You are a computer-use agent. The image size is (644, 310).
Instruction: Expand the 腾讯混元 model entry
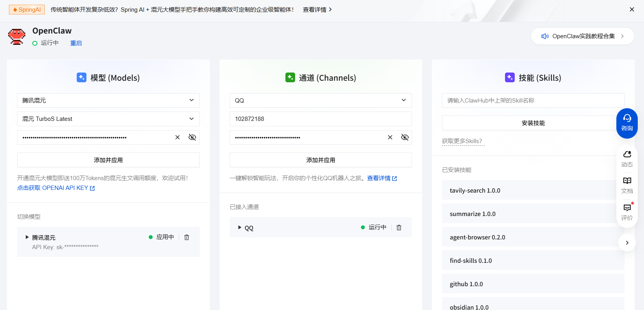click(27, 237)
